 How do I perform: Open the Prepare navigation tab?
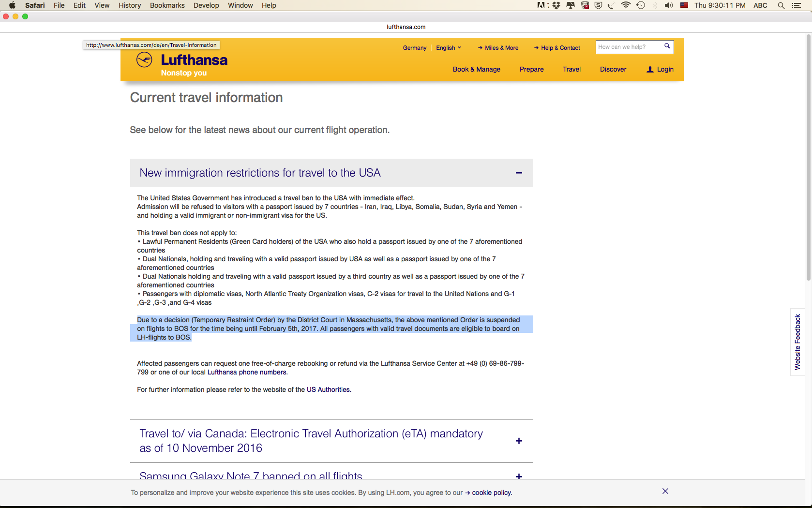coord(532,69)
